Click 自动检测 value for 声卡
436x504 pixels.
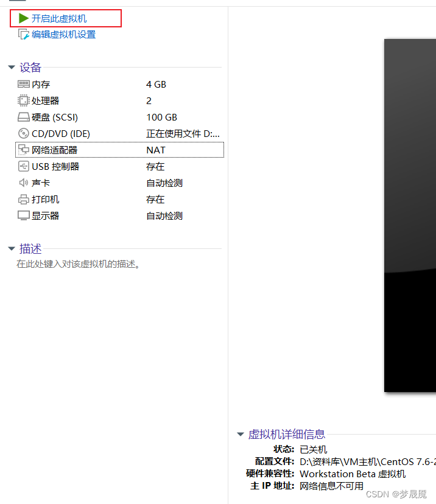click(164, 183)
